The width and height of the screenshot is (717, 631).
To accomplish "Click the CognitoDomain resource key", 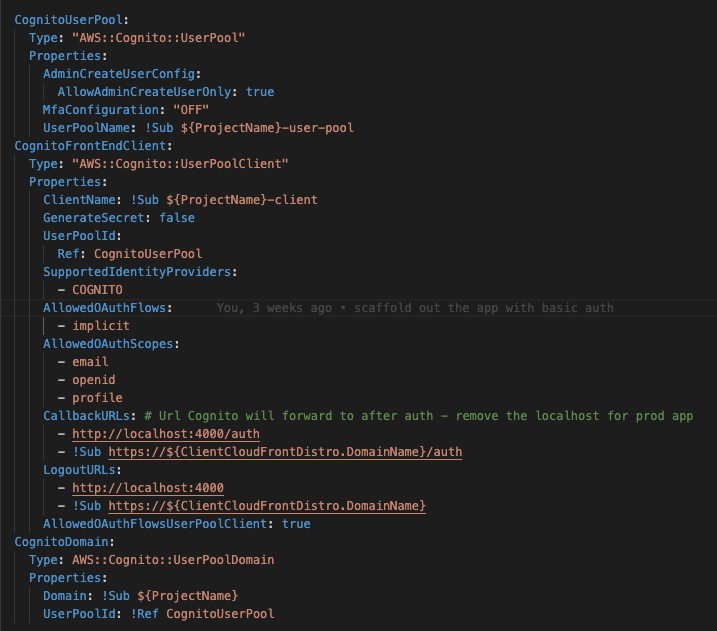I will [x=61, y=542].
